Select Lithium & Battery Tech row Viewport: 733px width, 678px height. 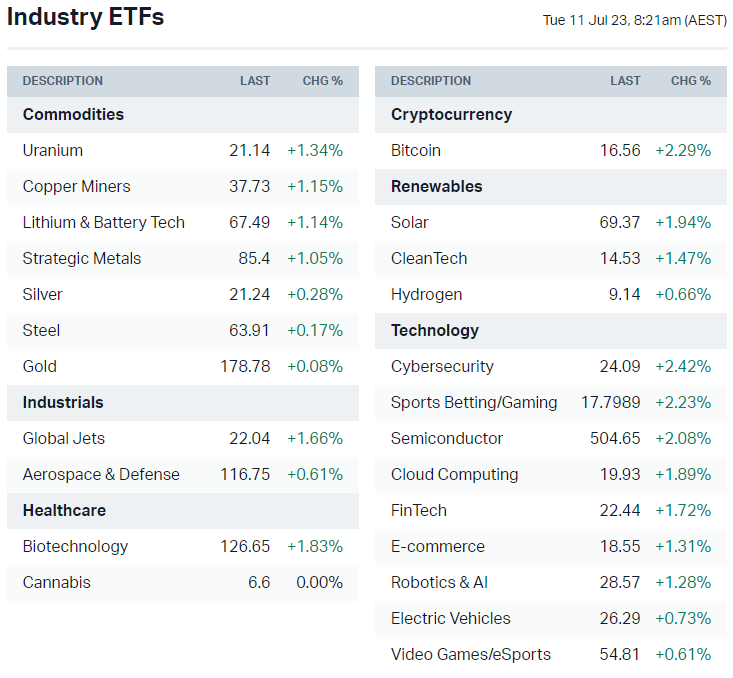[103, 222]
